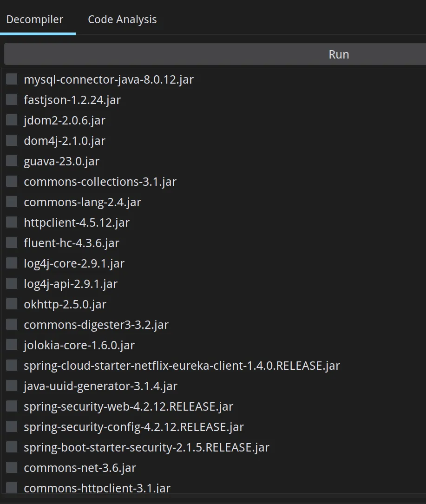Check the log4j-core-2.9.1.jar checkbox
Image resolution: width=426 pixels, height=504 pixels.
point(12,263)
